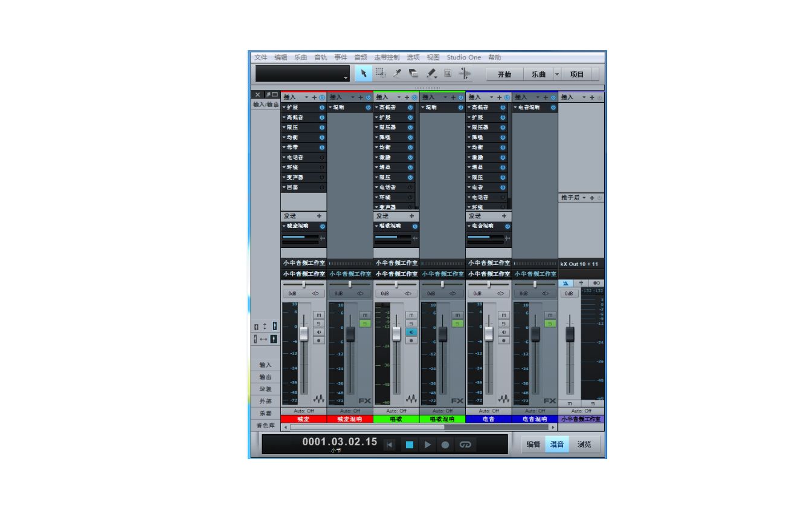Click the waveform icon on 唱歌 channel
The width and height of the screenshot is (812, 508).
coord(411,399)
